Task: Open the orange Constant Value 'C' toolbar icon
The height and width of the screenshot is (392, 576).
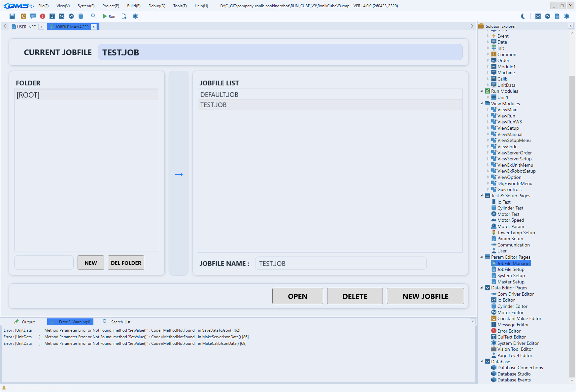Action: click(23, 16)
